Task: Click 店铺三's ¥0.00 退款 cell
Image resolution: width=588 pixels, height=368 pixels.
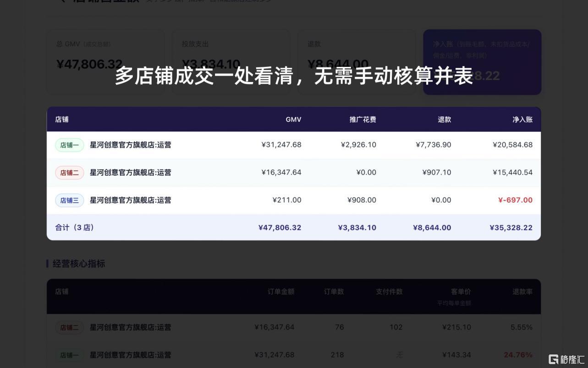Action: tap(441, 200)
